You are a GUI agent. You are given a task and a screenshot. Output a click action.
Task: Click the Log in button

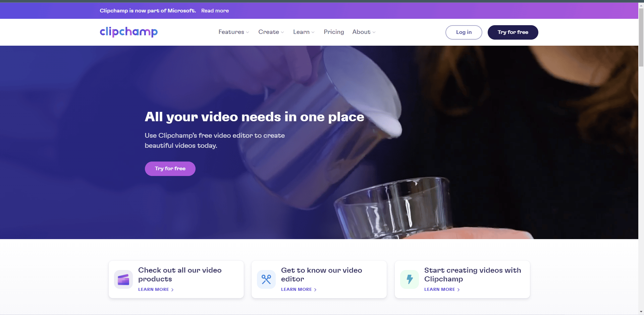464,32
